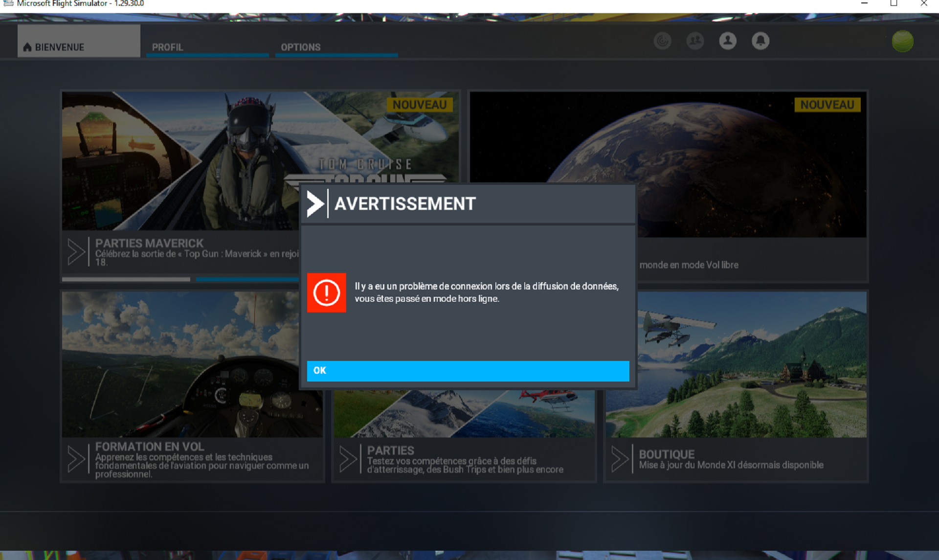The image size is (939, 560).
Task: Click the home icon in BIENVENUE tab
Action: 27,47
